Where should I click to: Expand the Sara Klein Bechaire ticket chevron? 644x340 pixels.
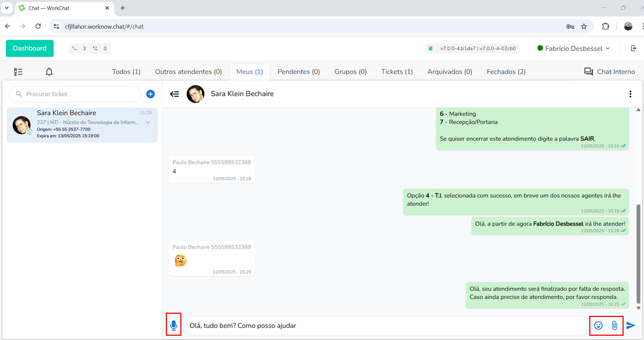pos(148,122)
